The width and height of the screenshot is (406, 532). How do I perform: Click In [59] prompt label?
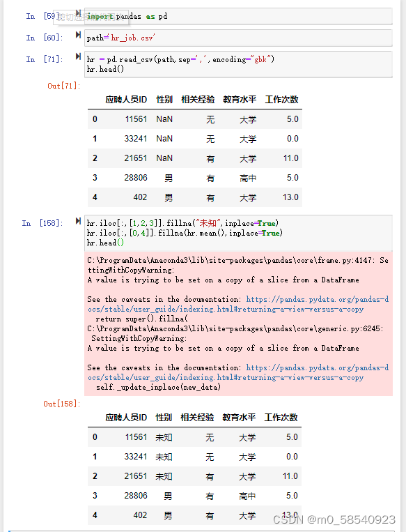coord(43,16)
